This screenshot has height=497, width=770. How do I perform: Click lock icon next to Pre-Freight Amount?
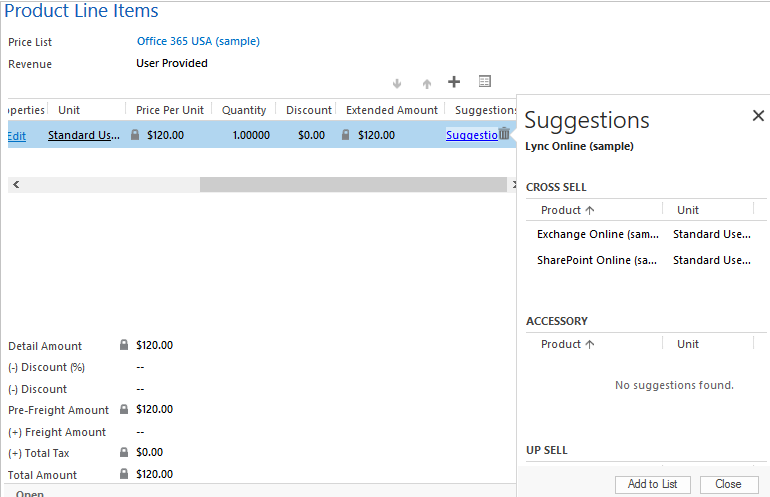[x=124, y=409]
